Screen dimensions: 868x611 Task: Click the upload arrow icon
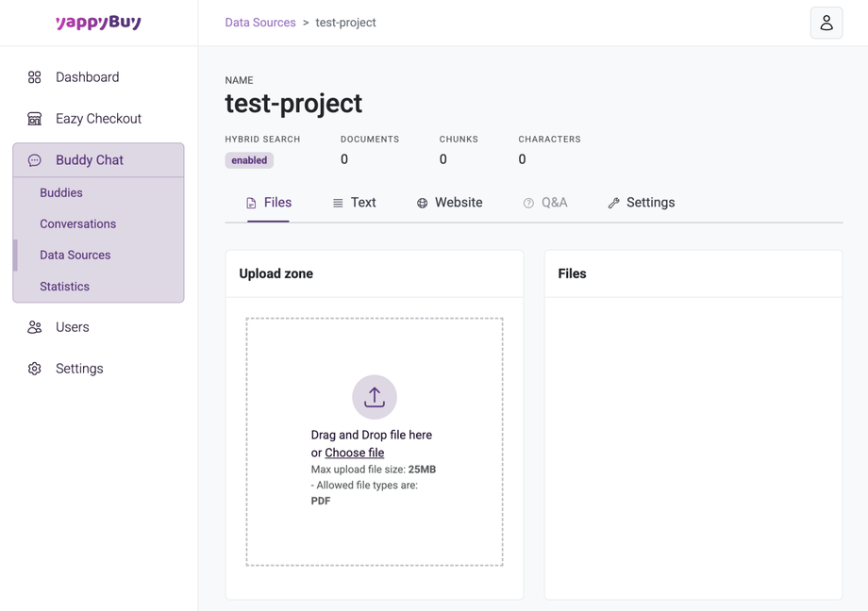click(375, 397)
